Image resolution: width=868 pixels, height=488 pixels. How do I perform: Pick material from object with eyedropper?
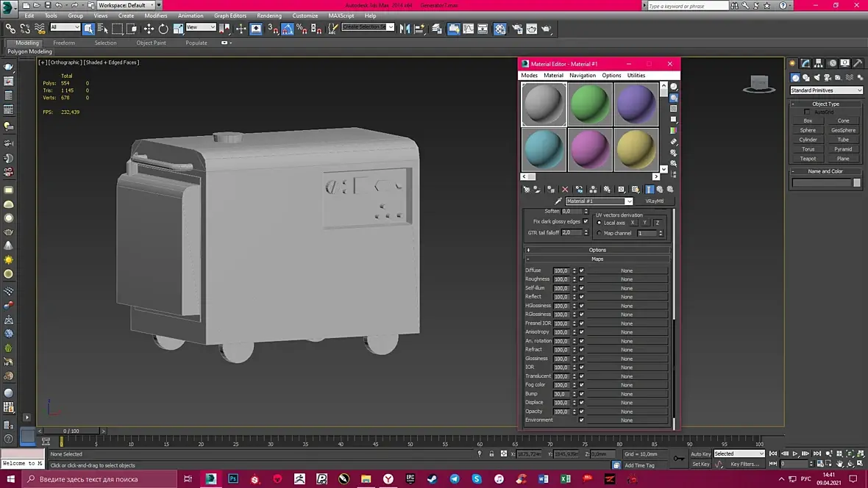pos(558,201)
